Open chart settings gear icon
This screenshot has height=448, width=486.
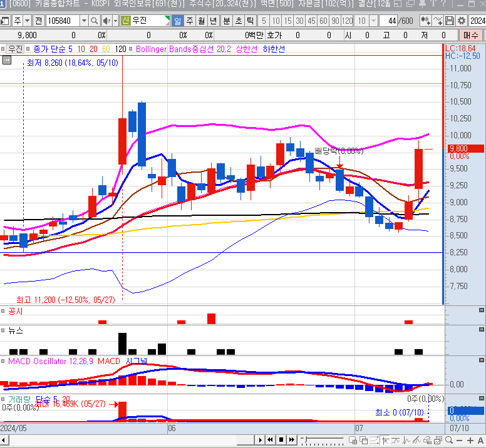coord(462,21)
